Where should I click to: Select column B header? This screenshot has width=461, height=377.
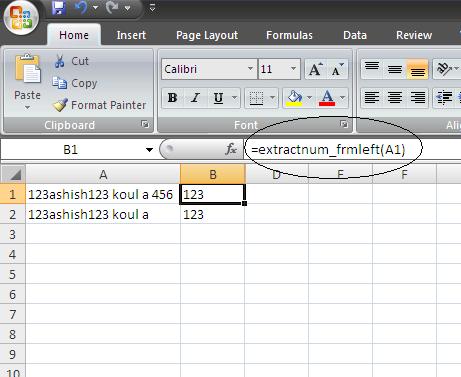click(213, 174)
